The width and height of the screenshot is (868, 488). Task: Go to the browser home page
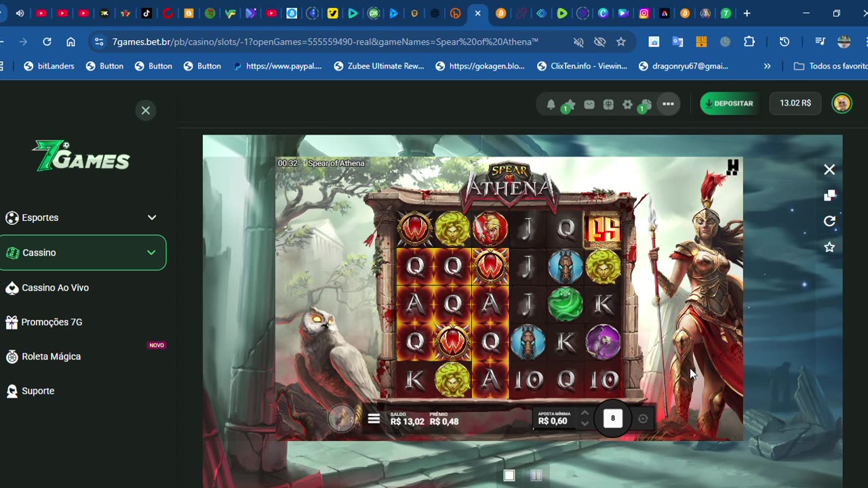click(x=71, y=41)
